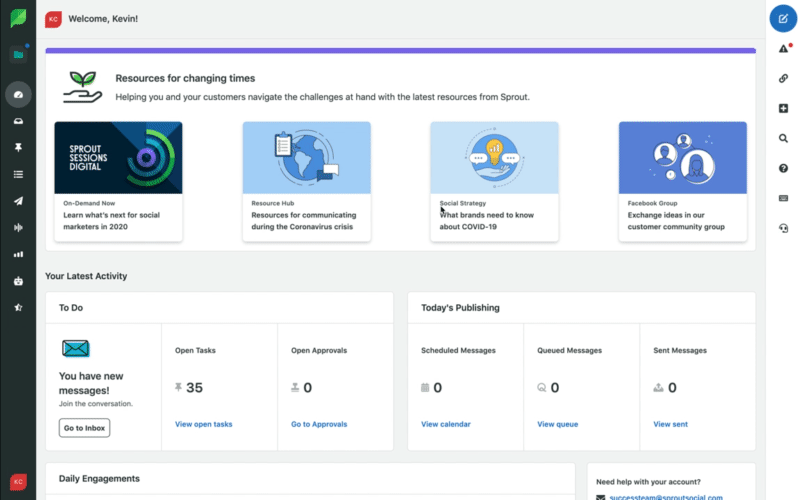Open Sprout Sessions Digital card image
Viewport: 800px width, 500px height.
[x=118, y=158]
